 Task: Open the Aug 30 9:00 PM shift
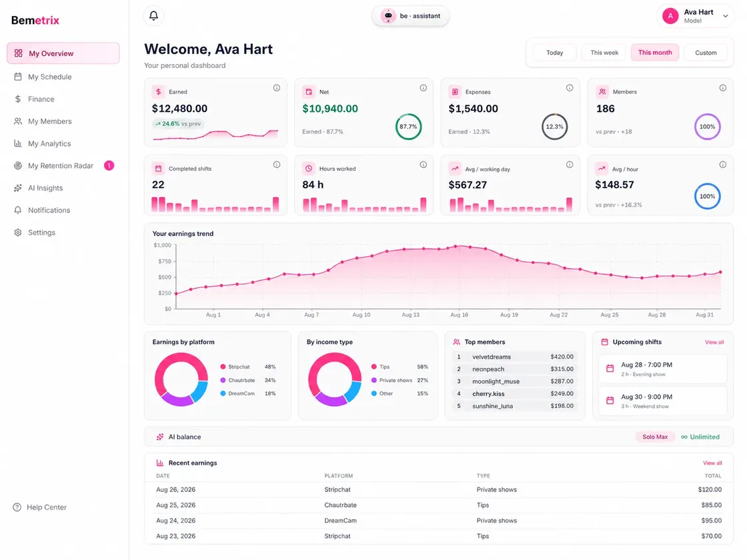click(x=663, y=401)
